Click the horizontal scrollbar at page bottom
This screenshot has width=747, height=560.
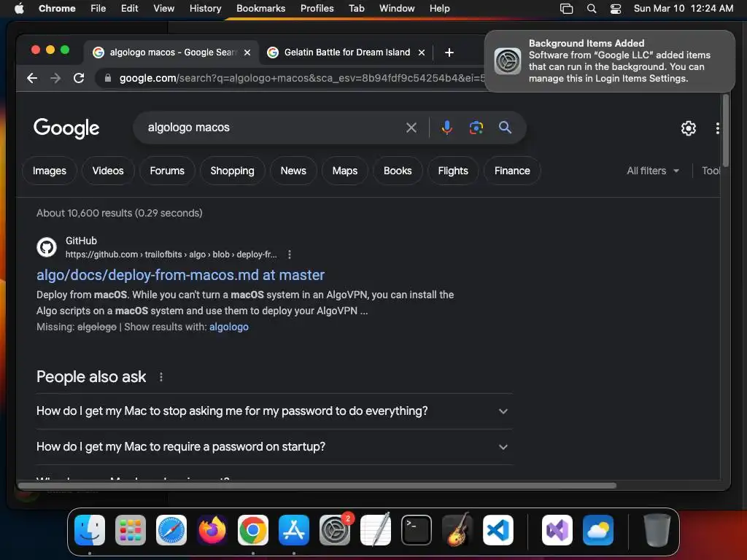point(317,486)
